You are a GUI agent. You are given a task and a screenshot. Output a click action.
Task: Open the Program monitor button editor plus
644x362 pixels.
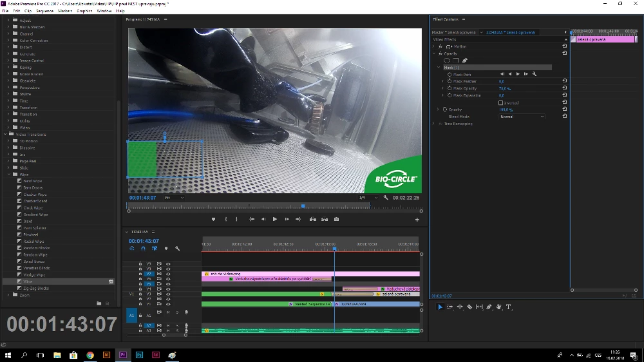tap(417, 220)
